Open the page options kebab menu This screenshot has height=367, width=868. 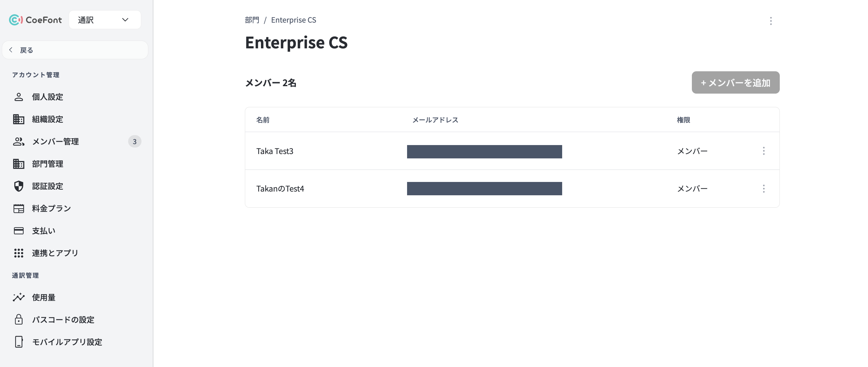pyautogui.click(x=770, y=21)
